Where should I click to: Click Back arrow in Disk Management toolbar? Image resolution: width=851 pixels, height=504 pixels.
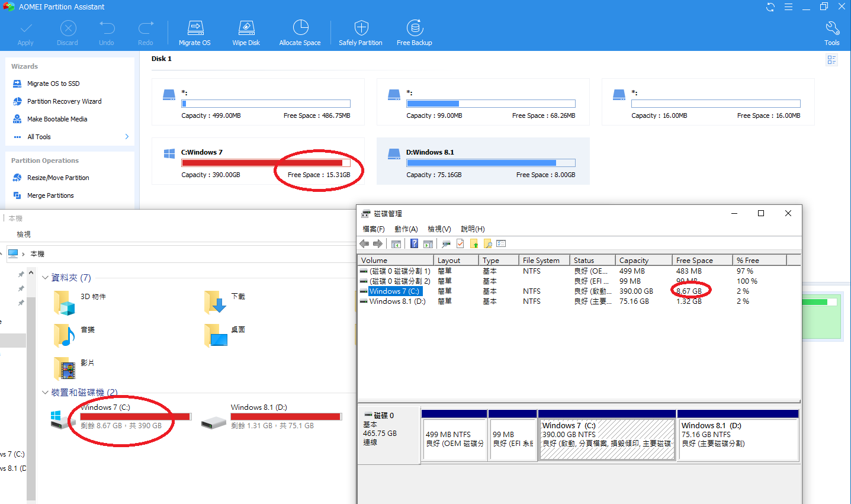[x=364, y=244]
